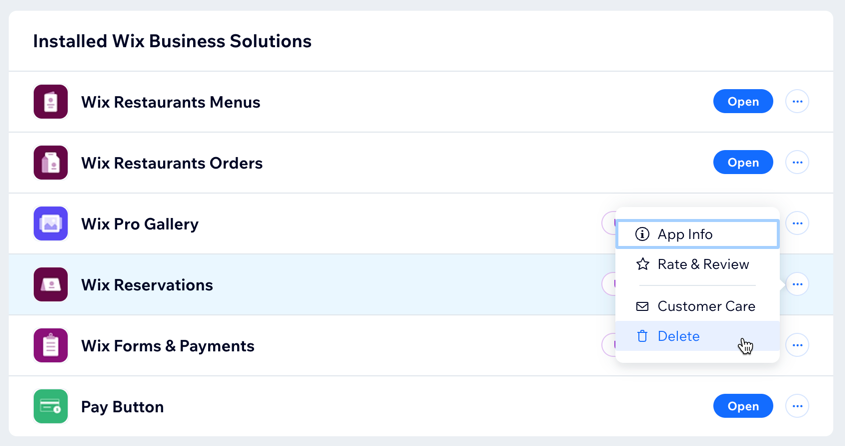Click the green Pay Button app icon
Viewport: 845px width, 446px height.
51,406
